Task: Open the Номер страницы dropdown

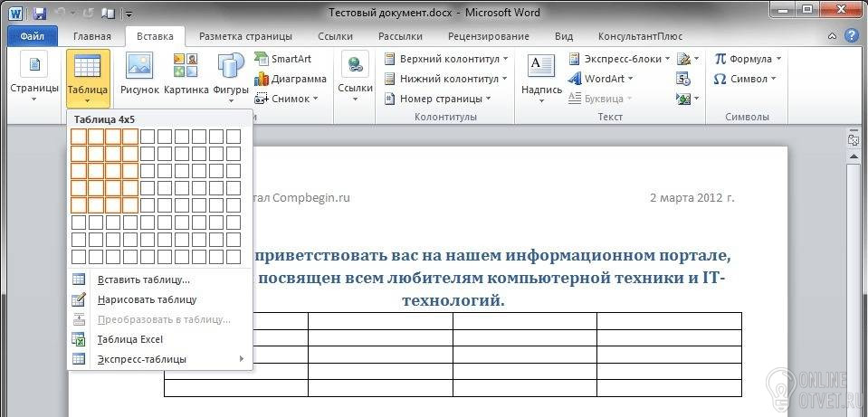Action: 437,99
